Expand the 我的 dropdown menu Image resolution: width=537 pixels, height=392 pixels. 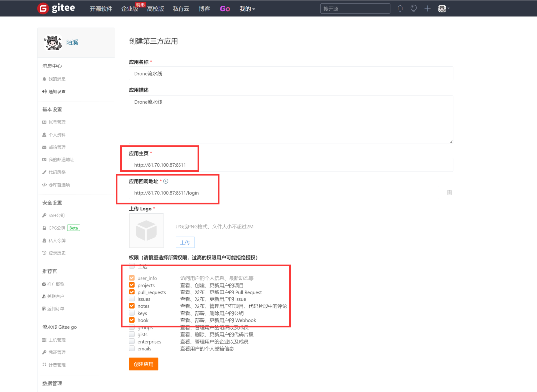coord(247,9)
